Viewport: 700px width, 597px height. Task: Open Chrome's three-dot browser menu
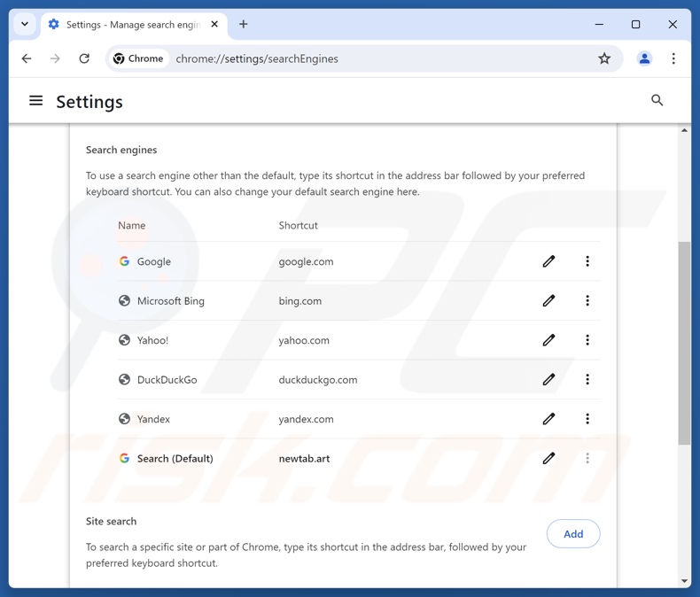coord(673,58)
